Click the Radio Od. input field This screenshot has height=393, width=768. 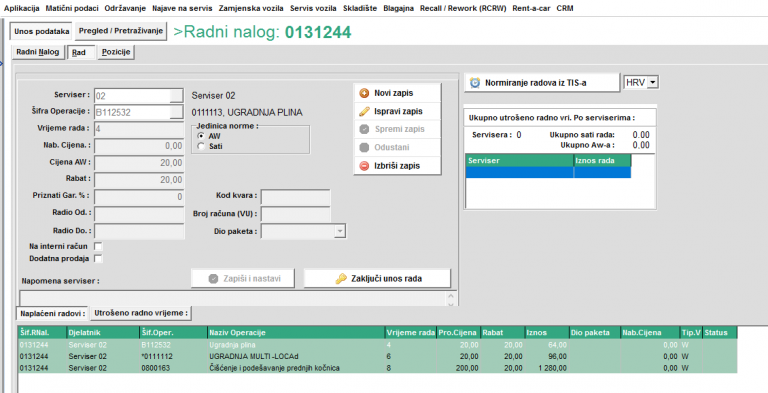[x=139, y=214]
